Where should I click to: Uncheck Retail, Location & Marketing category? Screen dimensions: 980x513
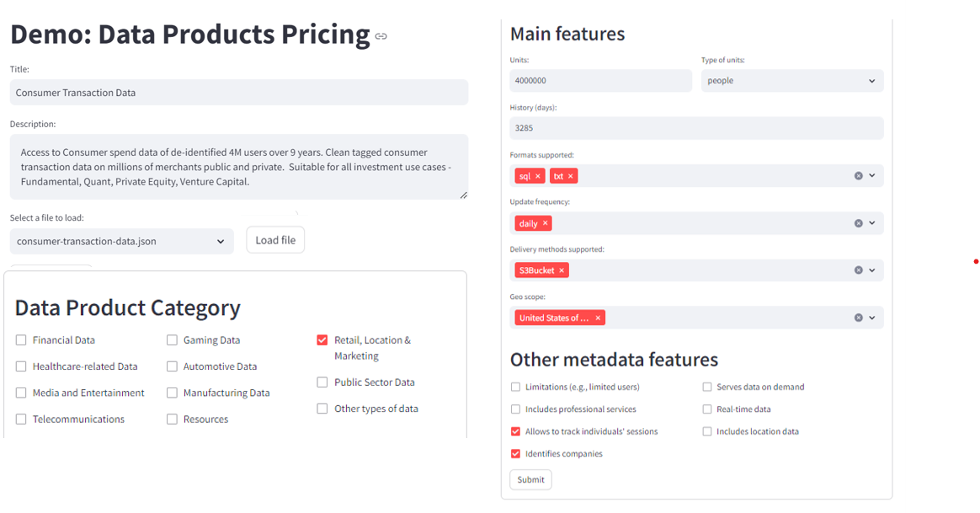coord(322,339)
